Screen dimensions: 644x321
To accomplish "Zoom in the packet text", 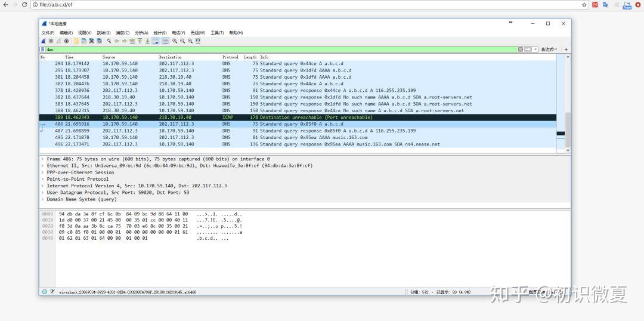I will (175, 41).
